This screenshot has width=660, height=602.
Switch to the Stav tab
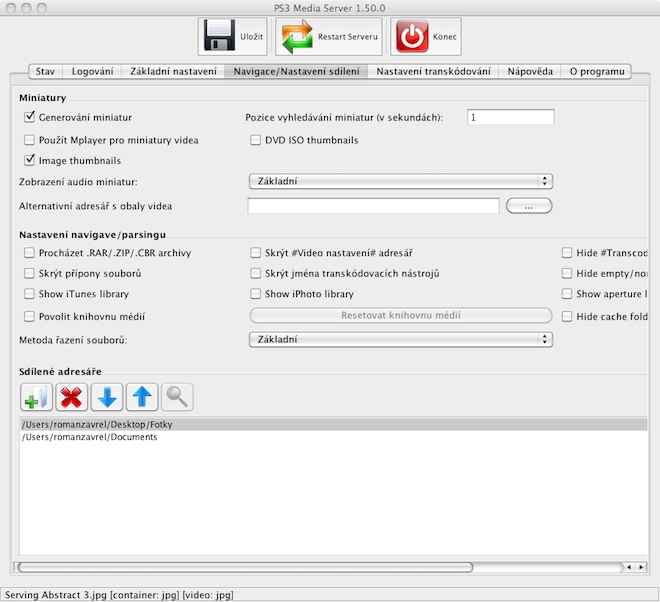45,71
